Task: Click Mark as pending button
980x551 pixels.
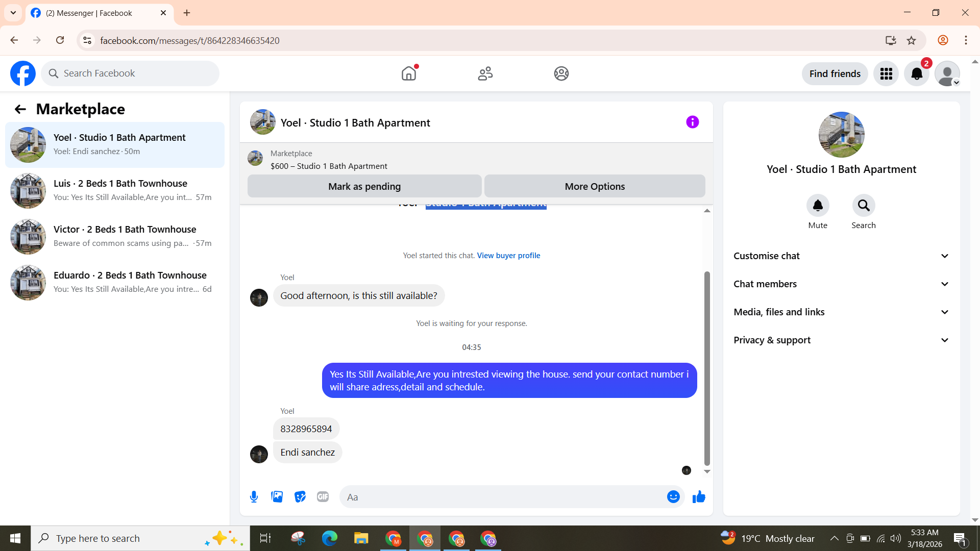Action: (364, 187)
